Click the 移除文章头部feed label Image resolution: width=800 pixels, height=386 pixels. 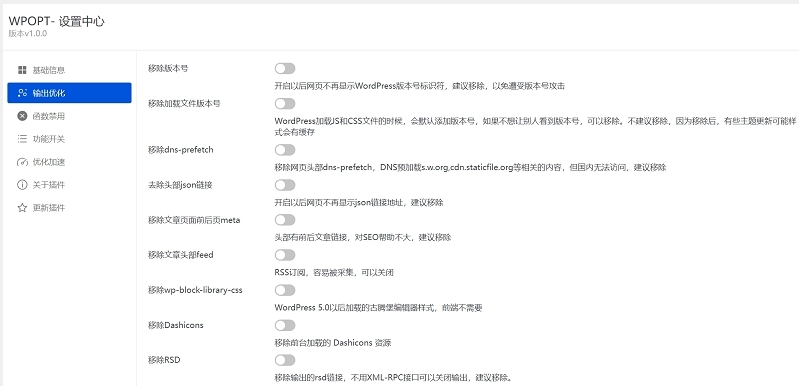(181, 254)
